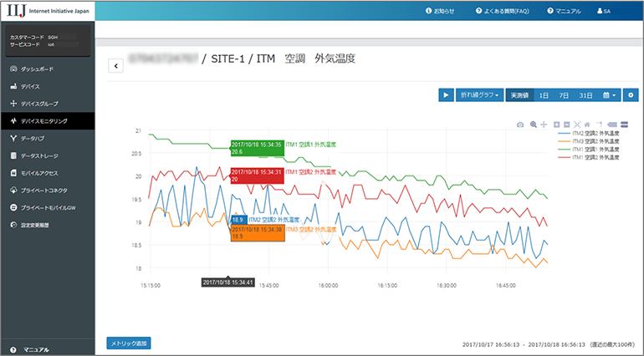Select the 7日 time range tab
Image resolution: width=644 pixels, height=356 pixels.
(x=565, y=95)
